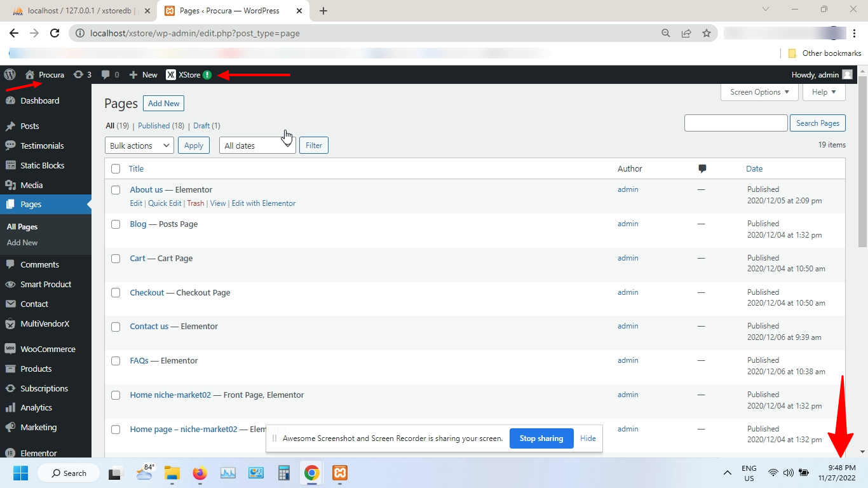The image size is (868, 488).
Task: Open About us with Edit with Elementor
Action: [x=264, y=203]
